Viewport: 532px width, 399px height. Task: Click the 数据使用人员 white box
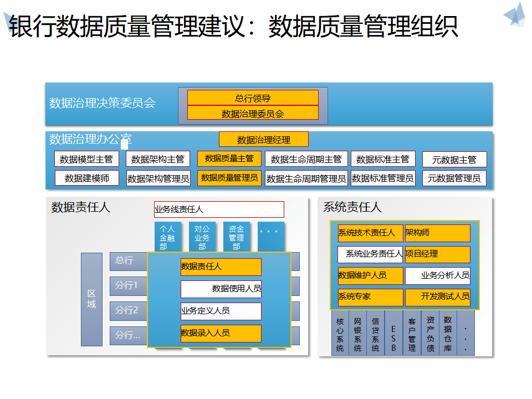(x=221, y=289)
